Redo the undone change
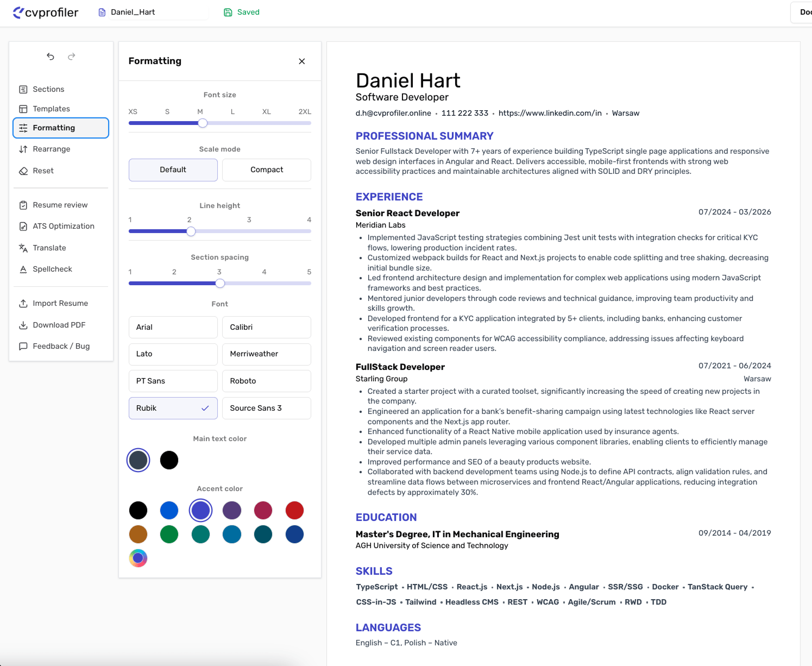 tap(71, 56)
